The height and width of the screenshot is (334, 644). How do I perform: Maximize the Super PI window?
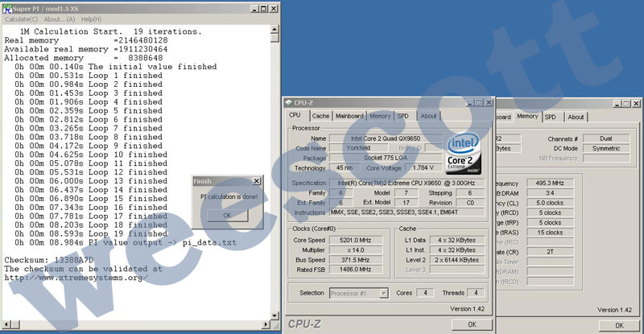coord(264,9)
